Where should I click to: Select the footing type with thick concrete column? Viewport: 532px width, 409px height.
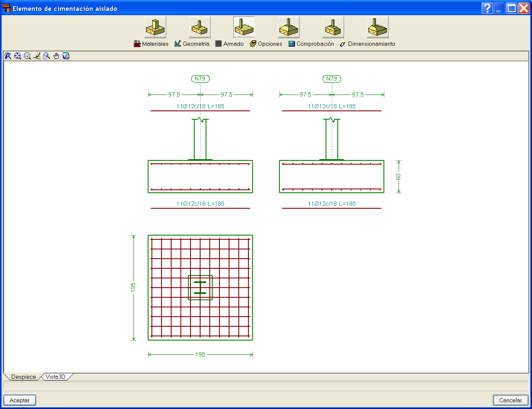[155, 27]
